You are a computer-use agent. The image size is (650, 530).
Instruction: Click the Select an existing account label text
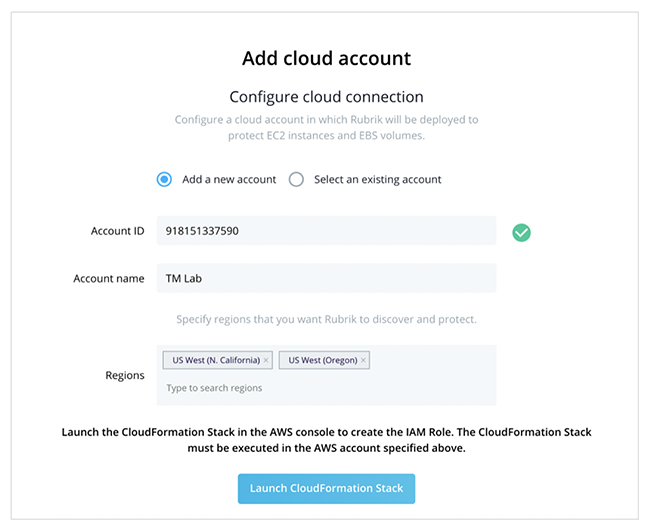(x=378, y=179)
